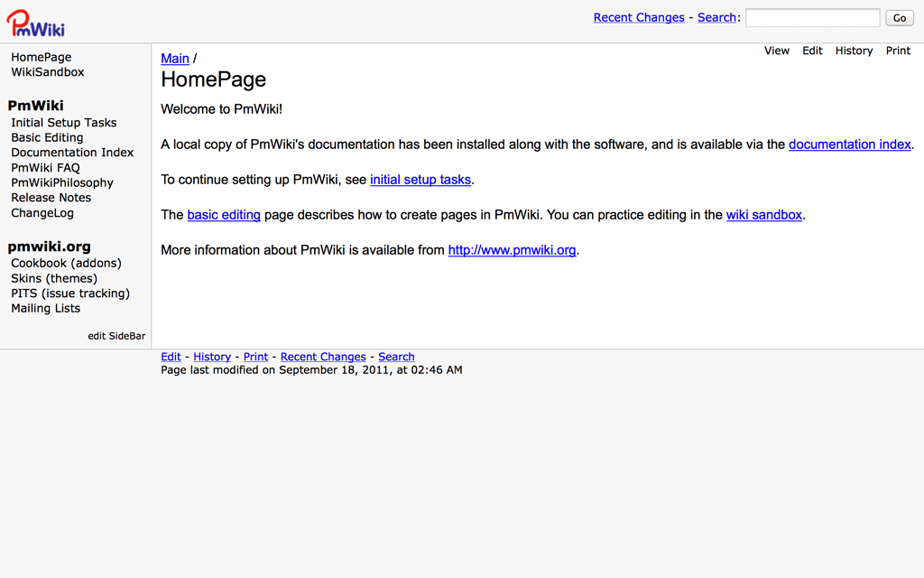
Task: Open PmWiki FAQ in the sidebar
Action: 45,167
